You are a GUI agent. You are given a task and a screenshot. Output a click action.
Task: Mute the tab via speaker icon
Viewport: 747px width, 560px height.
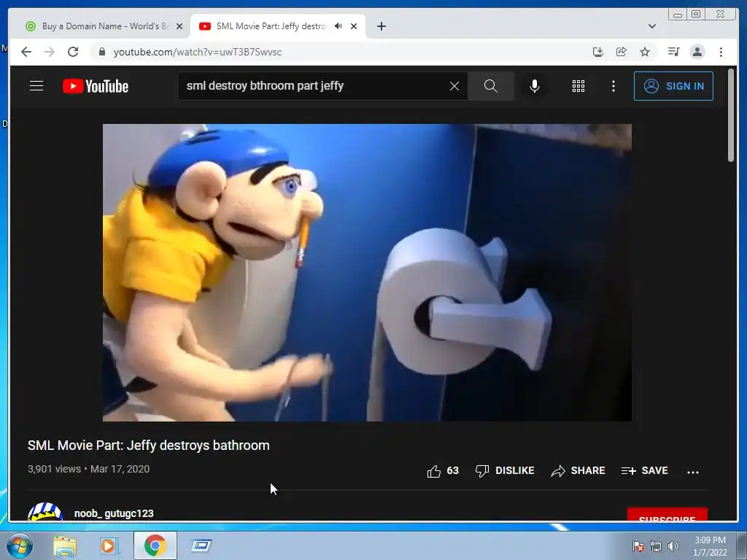[x=338, y=26]
